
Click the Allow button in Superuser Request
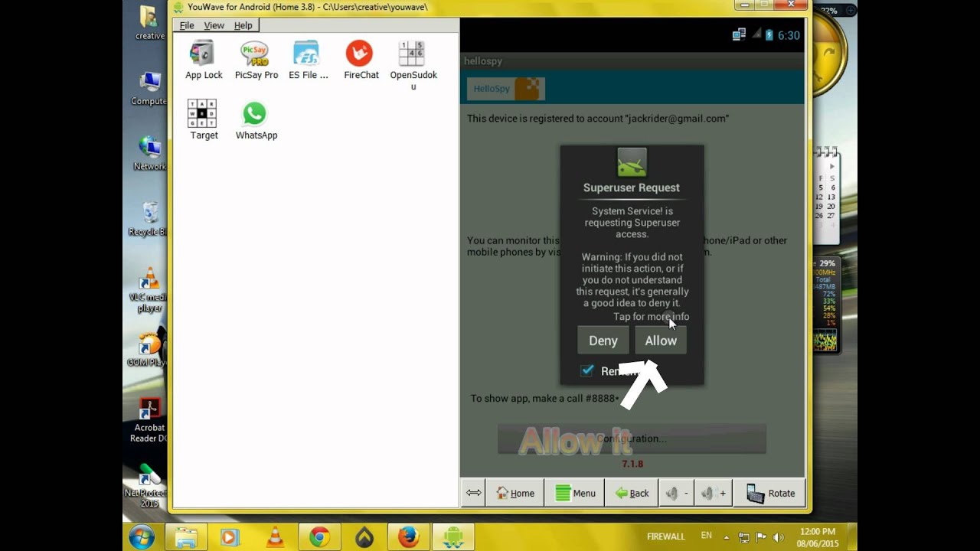tap(661, 341)
